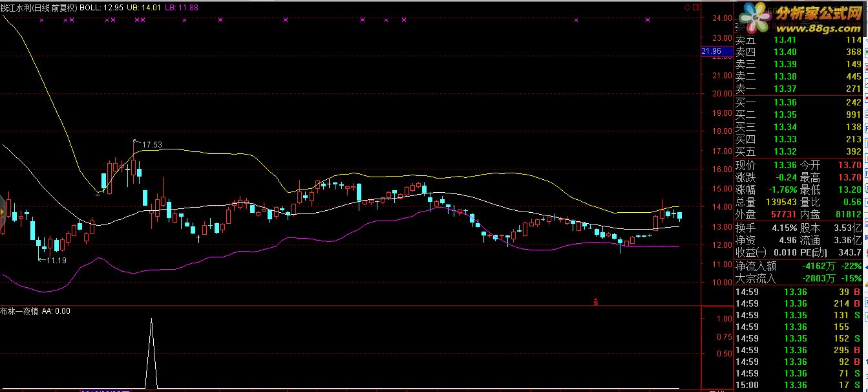Click the 最高 13.70 high value
Image resolution: width=868 pixels, height=392 pixels.
pyautogui.click(x=831, y=178)
